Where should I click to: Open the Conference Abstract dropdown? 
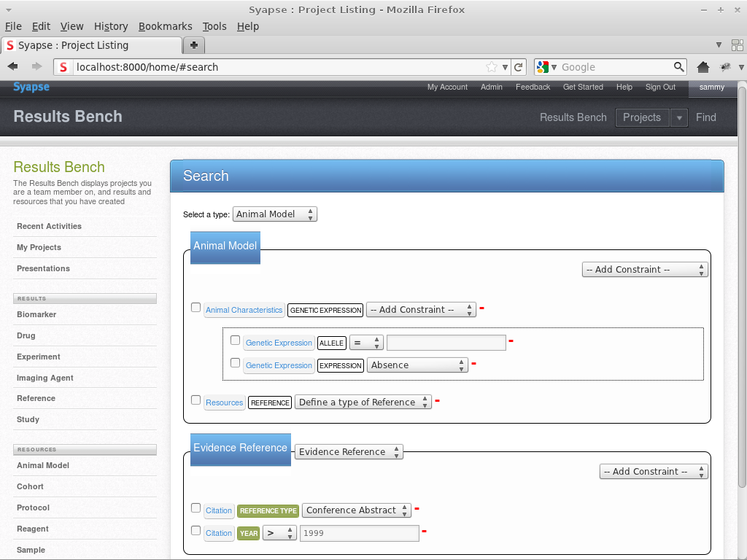356,510
